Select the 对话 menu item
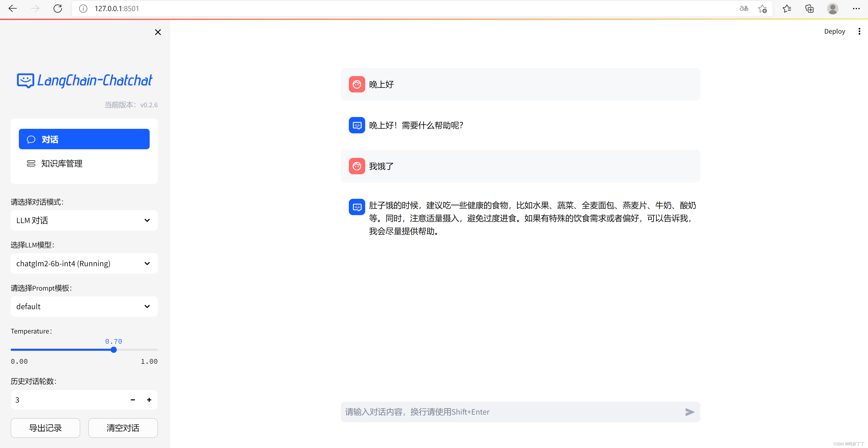Screen dimensions: 868x448 pos(84,139)
